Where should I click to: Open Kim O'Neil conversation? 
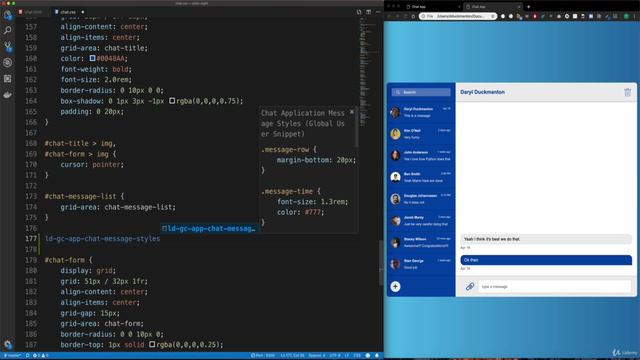point(421,134)
